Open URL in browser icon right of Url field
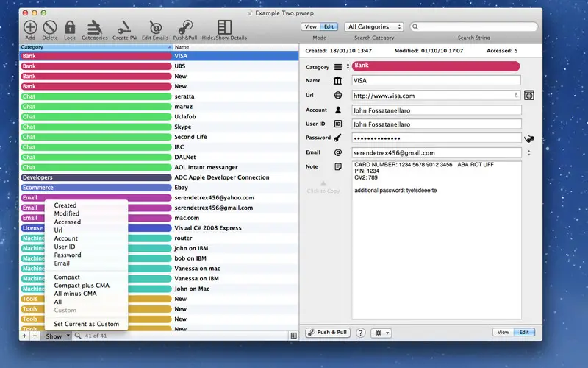 tap(528, 96)
